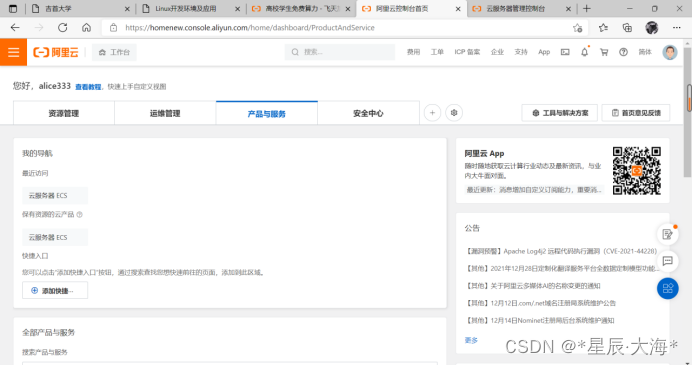Switch language via 简体

(x=645, y=52)
